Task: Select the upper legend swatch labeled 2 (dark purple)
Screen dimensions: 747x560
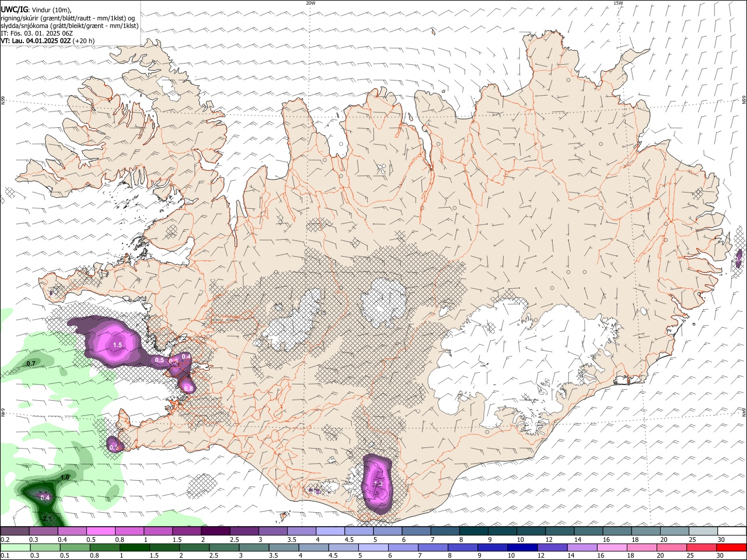Action: 215,531
